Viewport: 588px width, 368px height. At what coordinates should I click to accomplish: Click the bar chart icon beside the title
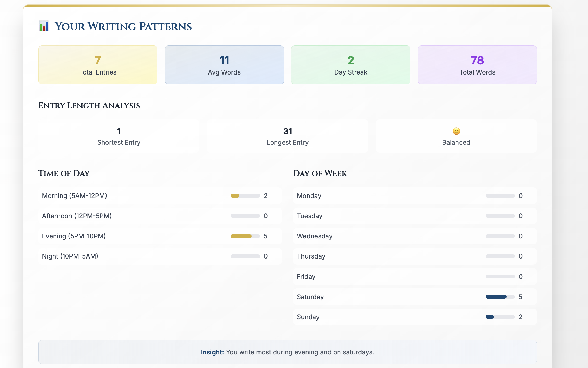44,26
